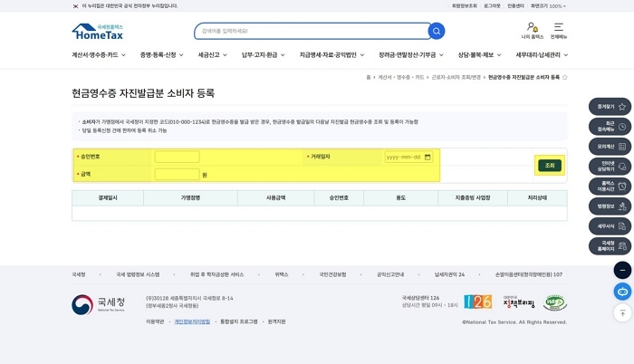Click the favorite star next to breadcrumb title
The width and height of the screenshot is (634, 364).
coord(565,77)
